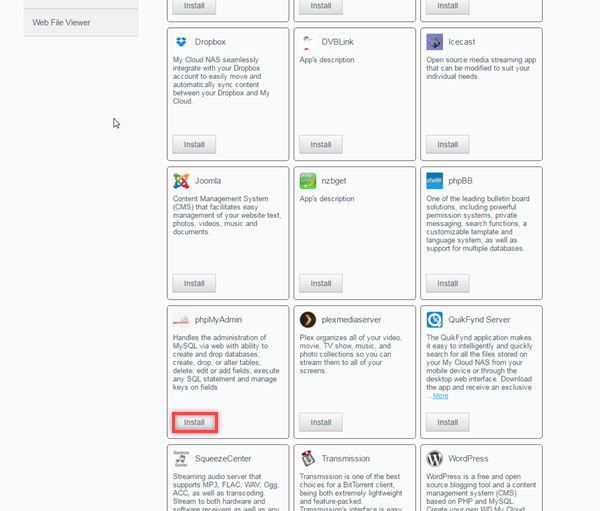Click the phpBB title text
The width and height of the screenshot is (600, 511).
click(x=460, y=181)
